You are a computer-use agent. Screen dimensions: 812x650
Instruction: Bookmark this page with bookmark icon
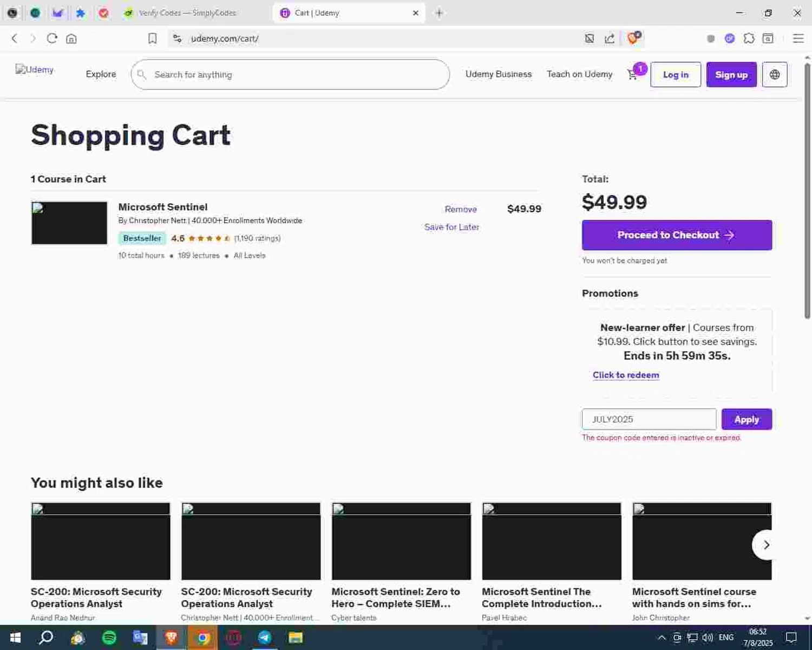pyautogui.click(x=153, y=38)
